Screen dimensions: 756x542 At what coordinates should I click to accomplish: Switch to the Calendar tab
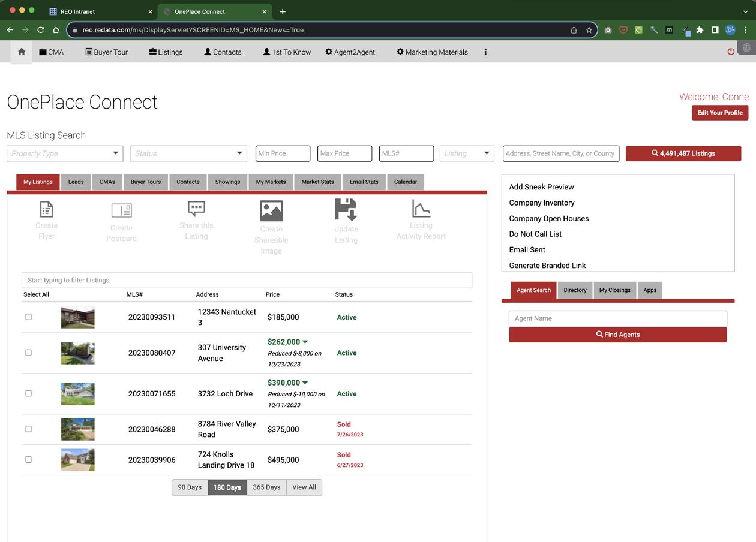[406, 182]
